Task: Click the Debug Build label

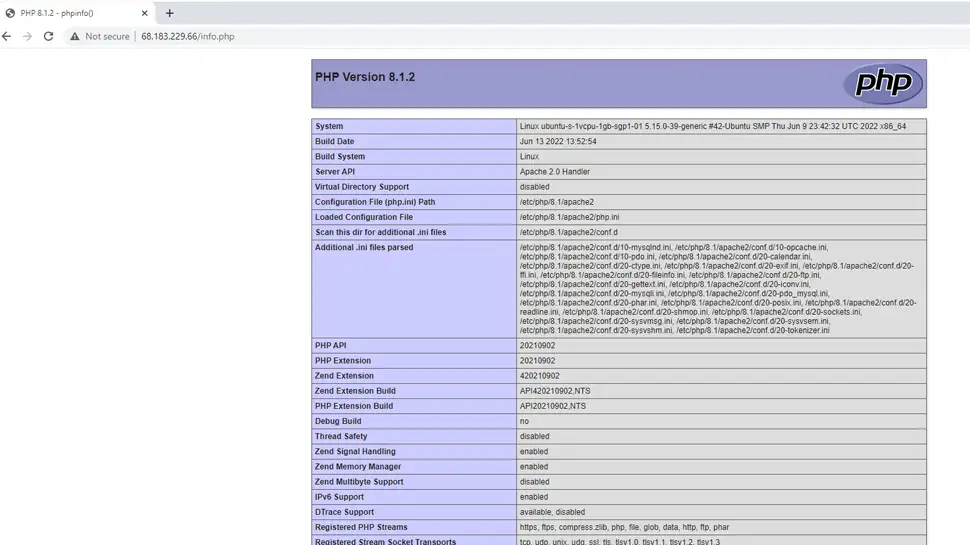Action: 338,421
